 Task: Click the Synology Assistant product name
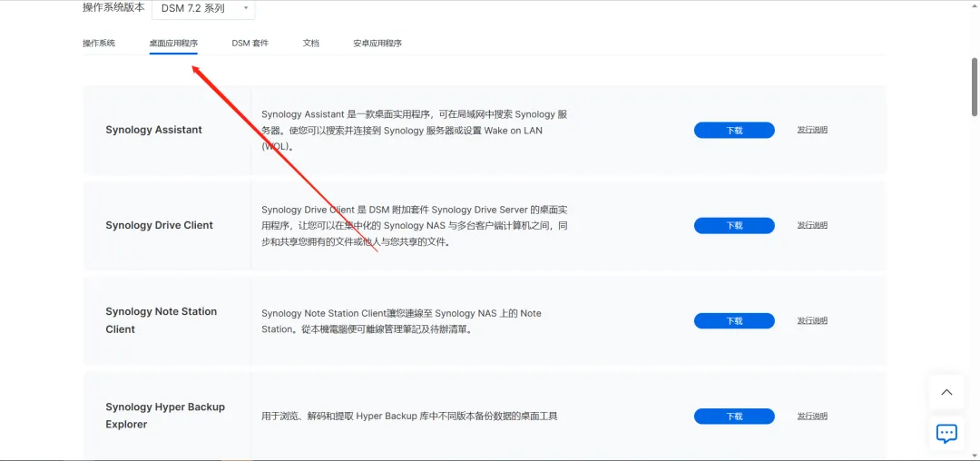point(153,130)
